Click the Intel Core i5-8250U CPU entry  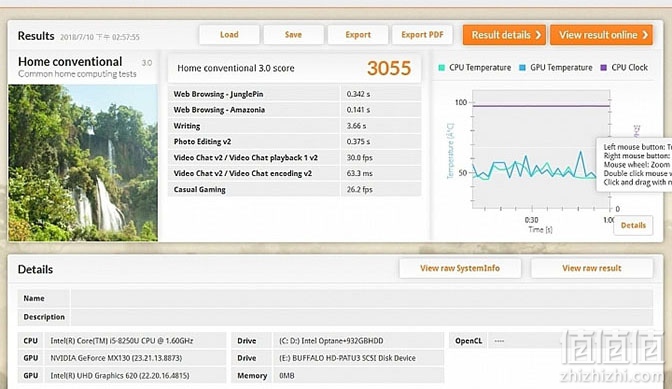click(122, 341)
